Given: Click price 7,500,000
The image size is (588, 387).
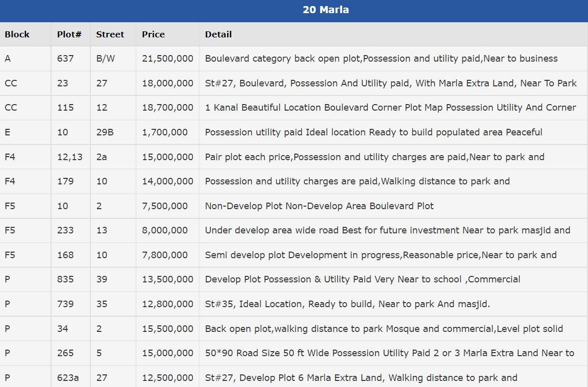Looking at the screenshot, I should (165, 206).
